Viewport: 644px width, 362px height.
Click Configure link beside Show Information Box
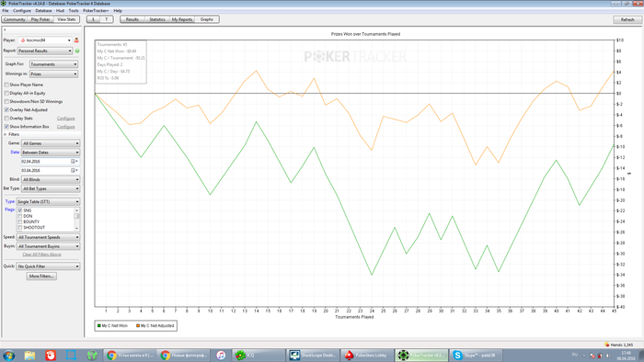click(x=65, y=127)
